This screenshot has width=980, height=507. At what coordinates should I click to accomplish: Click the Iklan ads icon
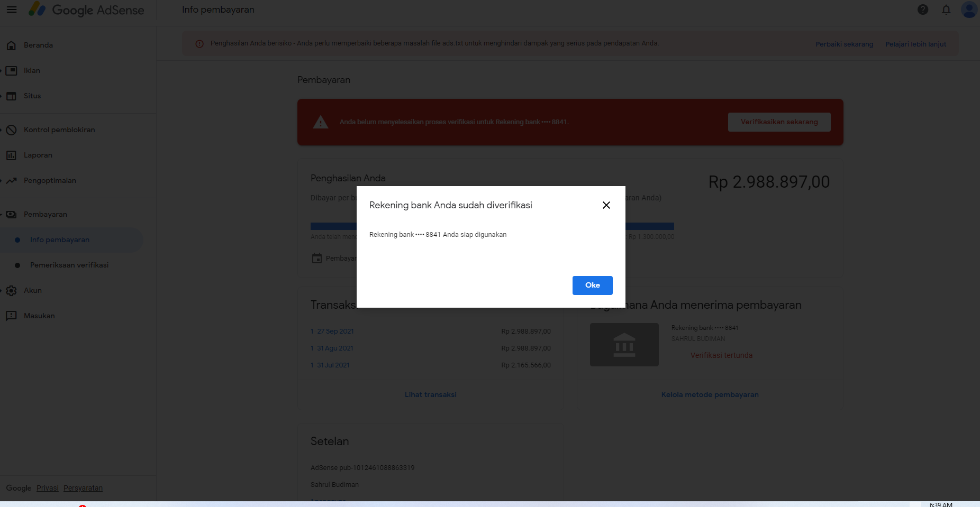pyautogui.click(x=11, y=70)
